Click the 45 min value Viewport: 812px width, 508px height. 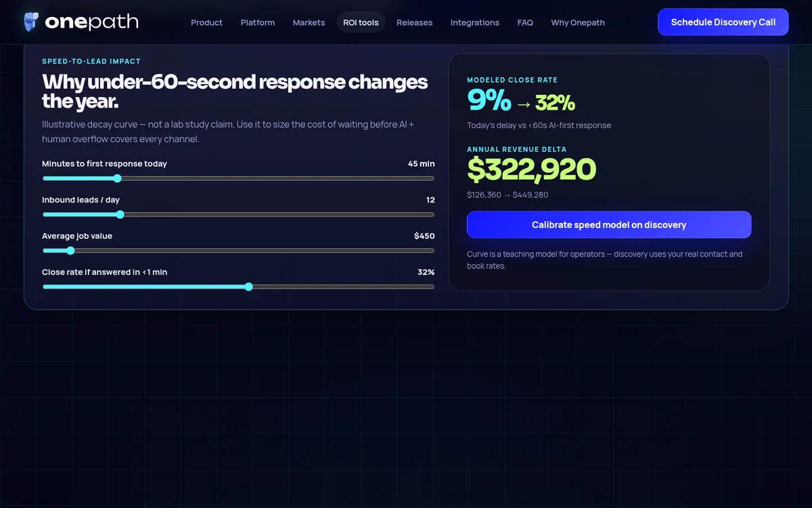click(421, 164)
